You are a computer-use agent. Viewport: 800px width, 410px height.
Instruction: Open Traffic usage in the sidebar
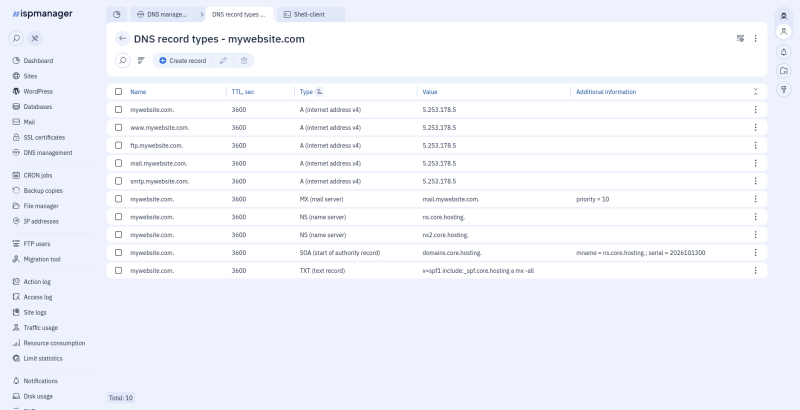coord(35,328)
